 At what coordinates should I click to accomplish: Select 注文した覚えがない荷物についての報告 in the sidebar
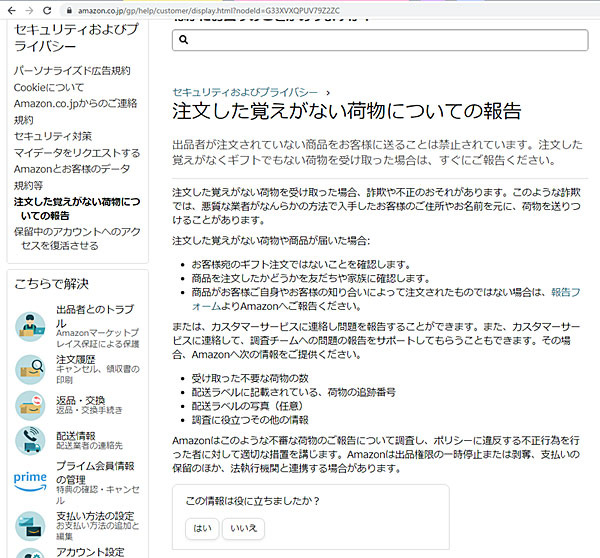click(77, 209)
